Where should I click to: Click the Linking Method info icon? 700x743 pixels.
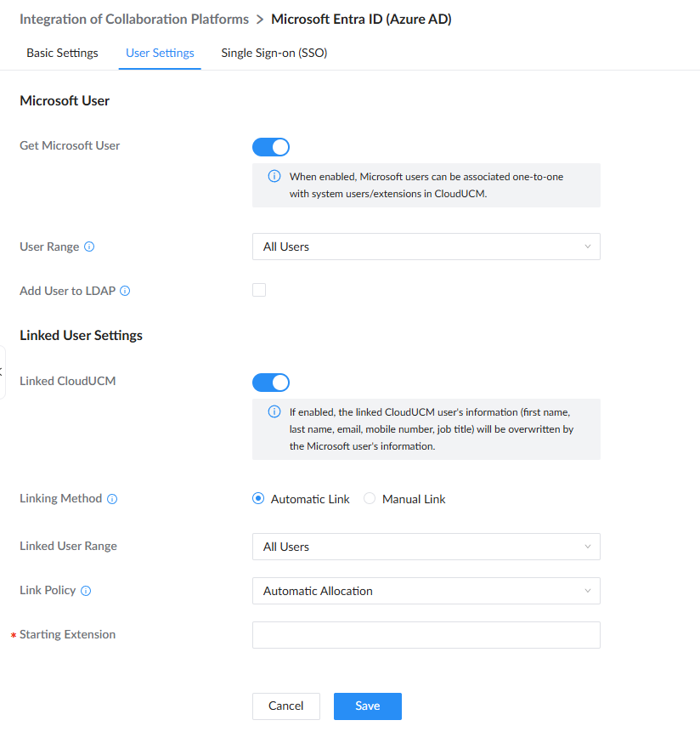pos(112,499)
